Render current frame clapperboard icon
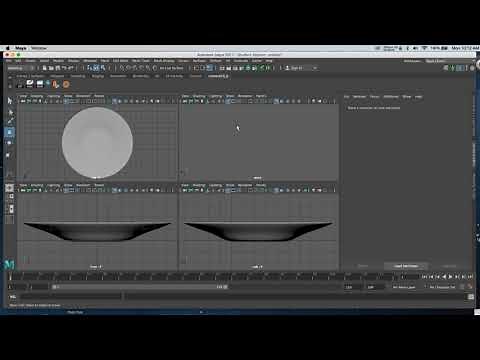Viewport: 480px width, 360px height. tap(229, 68)
